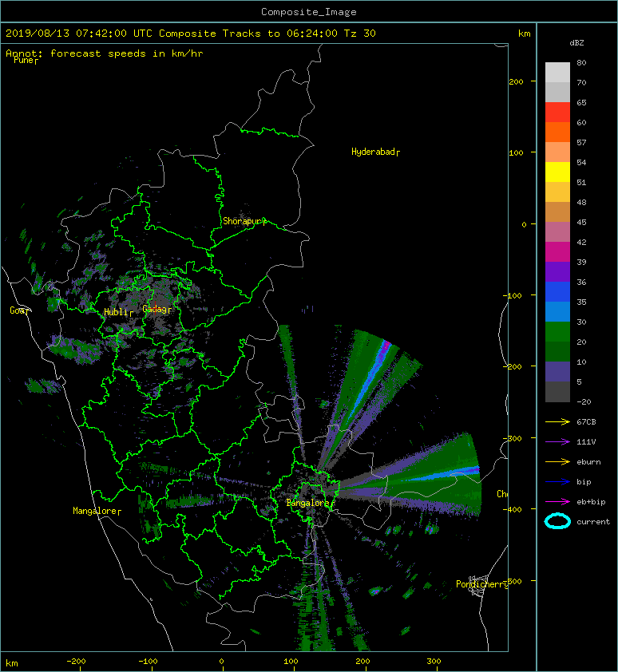Pick the magenta swatch between 42 and 39
The height and width of the screenshot is (672, 618).
coord(557,252)
